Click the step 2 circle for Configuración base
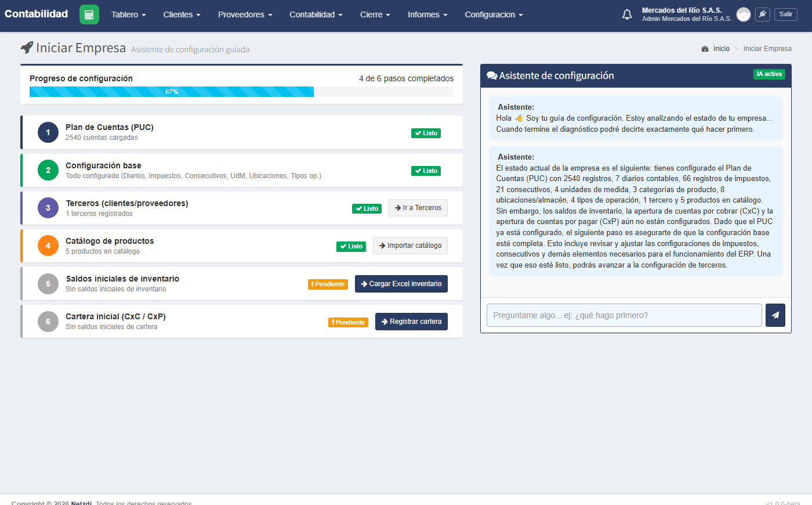 [x=48, y=170]
